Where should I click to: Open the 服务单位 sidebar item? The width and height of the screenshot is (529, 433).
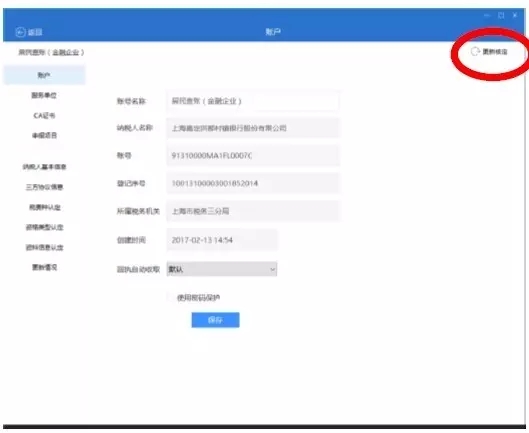pyautogui.click(x=44, y=96)
